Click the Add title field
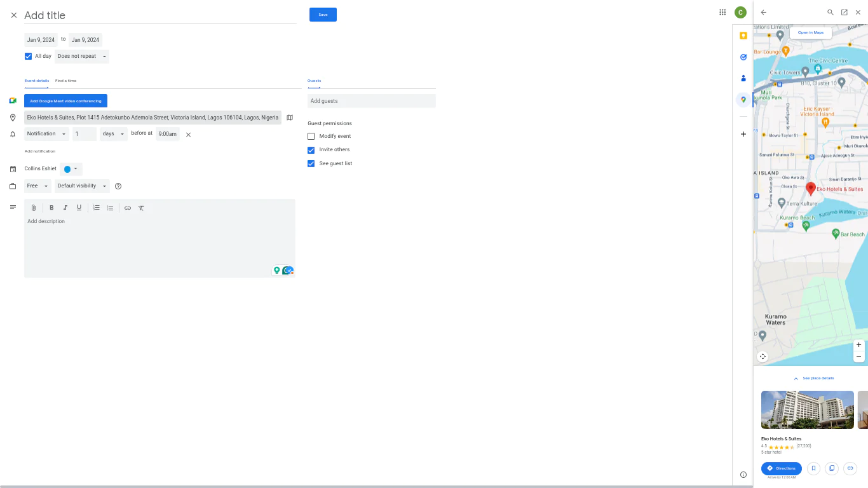Viewport: 868px width, 488px height. (x=160, y=15)
